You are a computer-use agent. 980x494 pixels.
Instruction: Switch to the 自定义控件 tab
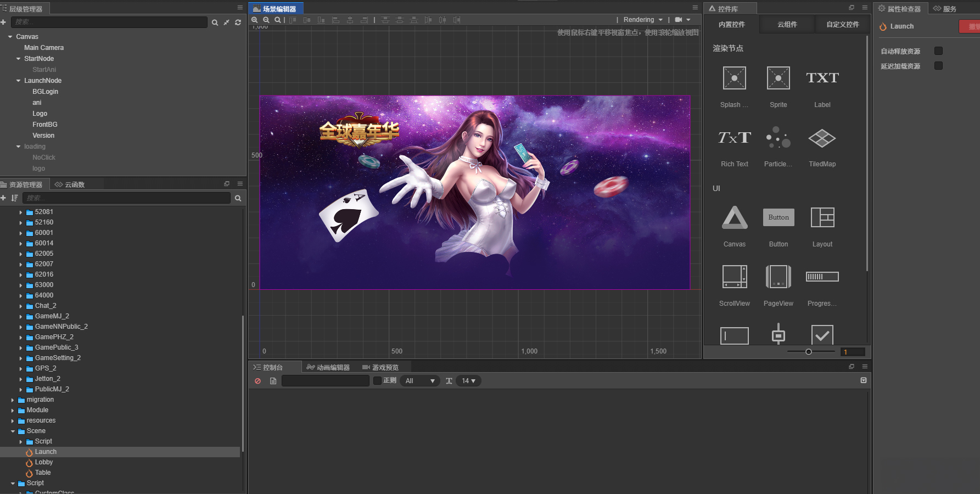tap(843, 25)
